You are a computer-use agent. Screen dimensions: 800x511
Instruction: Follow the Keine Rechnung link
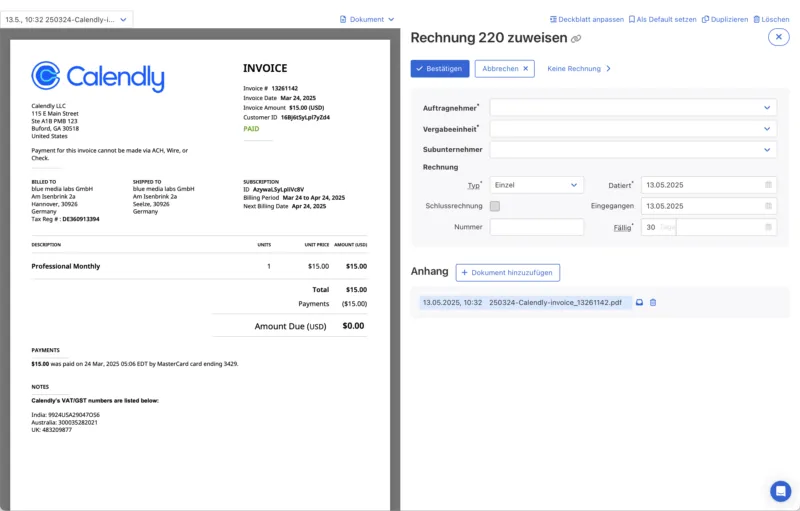[x=579, y=69]
